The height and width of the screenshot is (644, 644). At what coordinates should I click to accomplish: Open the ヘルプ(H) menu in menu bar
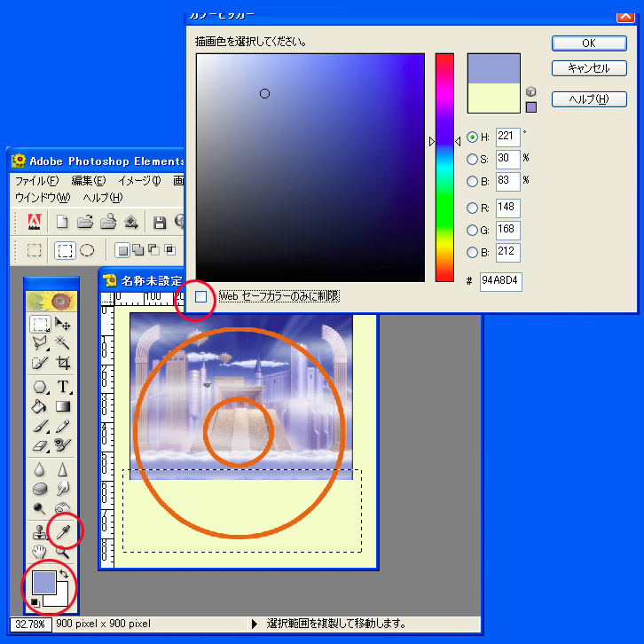tap(103, 198)
